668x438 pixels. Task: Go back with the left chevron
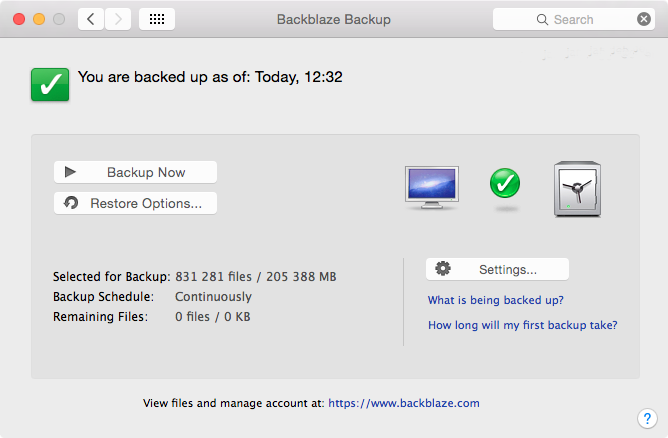click(x=91, y=19)
